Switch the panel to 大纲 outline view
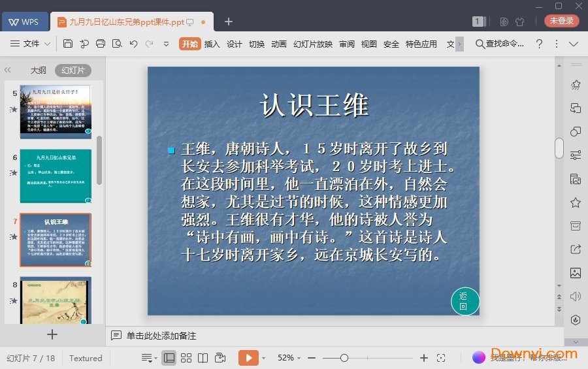The width and height of the screenshot is (588, 369). [38, 71]
